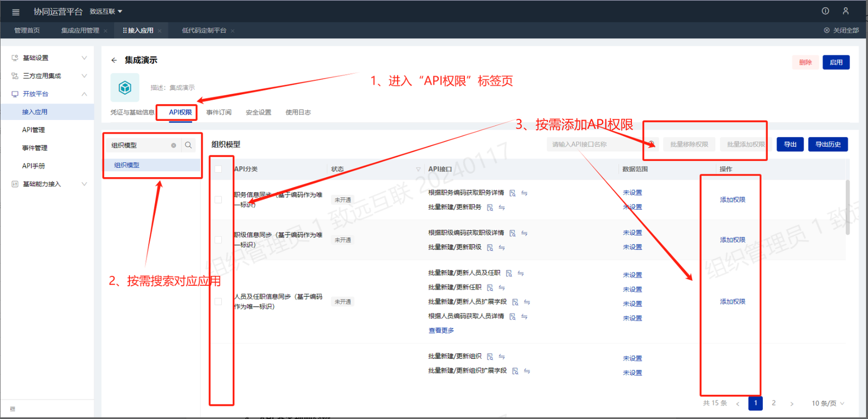
Task: Open the user profile icon
Action: click(x=845, y=11)
